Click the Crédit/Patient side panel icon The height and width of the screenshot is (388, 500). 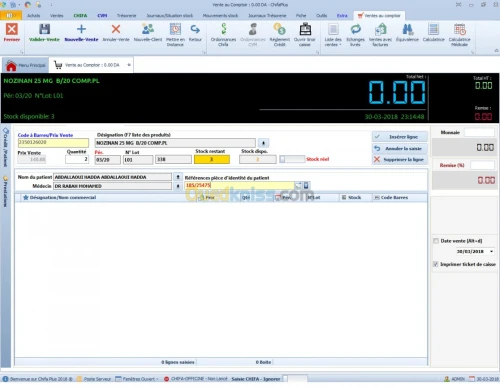(x=6, y=131)
